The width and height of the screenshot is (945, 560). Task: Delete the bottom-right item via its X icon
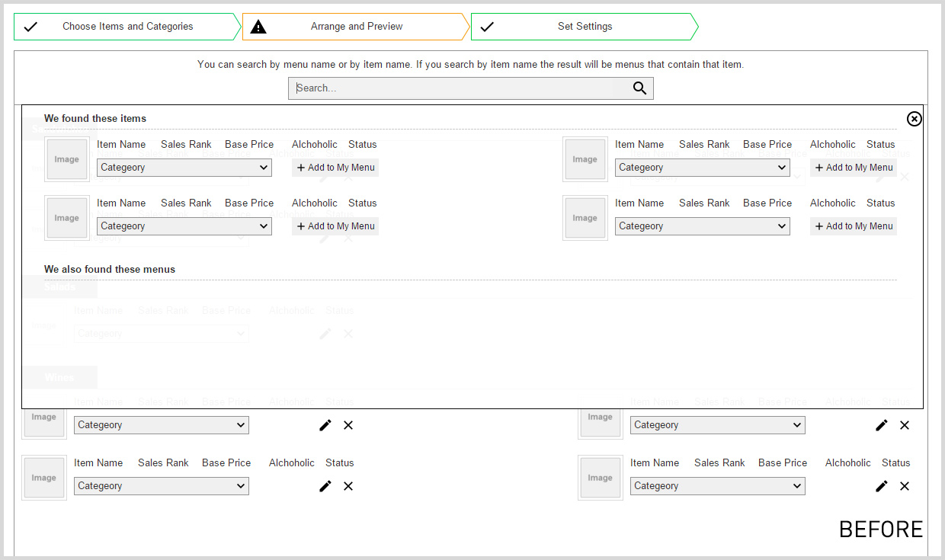click(x=905, y=486)
